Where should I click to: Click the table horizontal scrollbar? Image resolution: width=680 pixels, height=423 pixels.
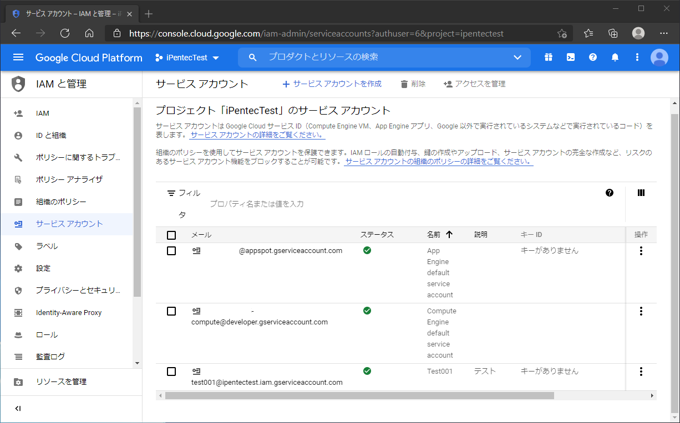coord(359,396)
